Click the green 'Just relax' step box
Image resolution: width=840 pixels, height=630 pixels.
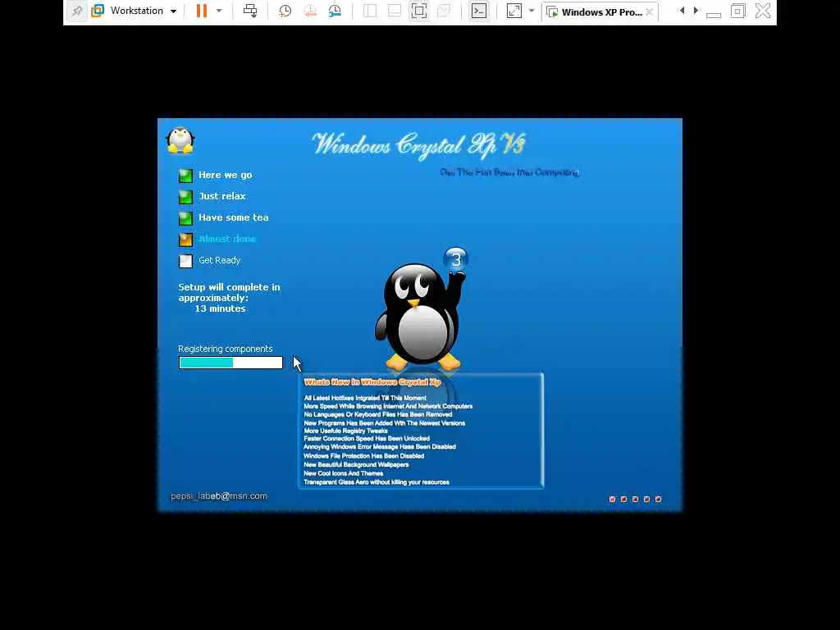point(185,197)
